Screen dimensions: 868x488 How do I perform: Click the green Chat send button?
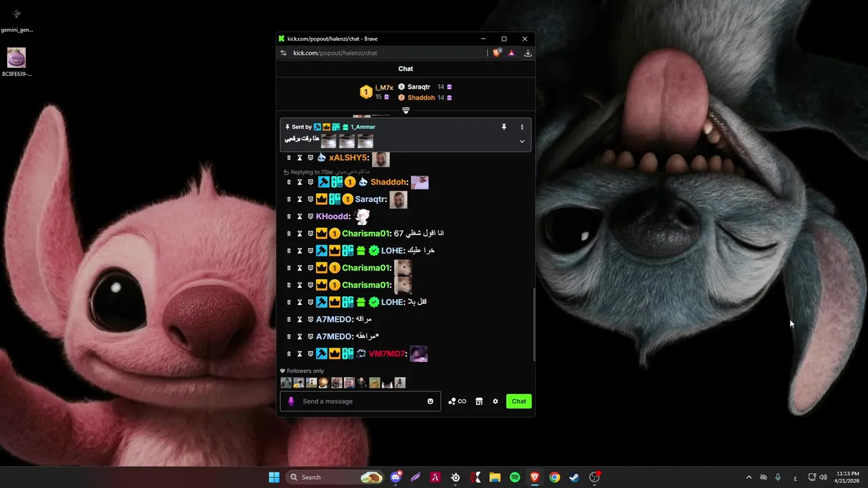coord(519,401)
